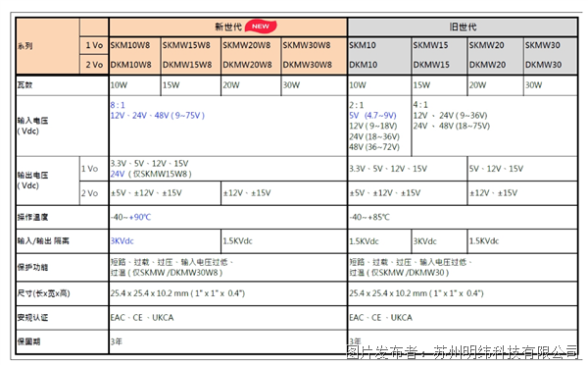Screen dimensions: 588x366
Task: Select the 输入/输出 隔离 label
Action: tap(43, 241)
